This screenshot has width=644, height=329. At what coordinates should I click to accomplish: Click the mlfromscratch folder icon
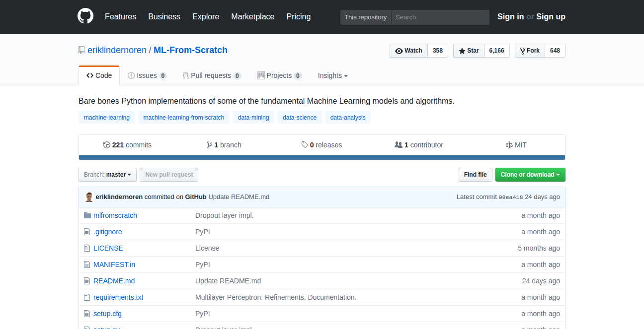[x=87, y=215]
